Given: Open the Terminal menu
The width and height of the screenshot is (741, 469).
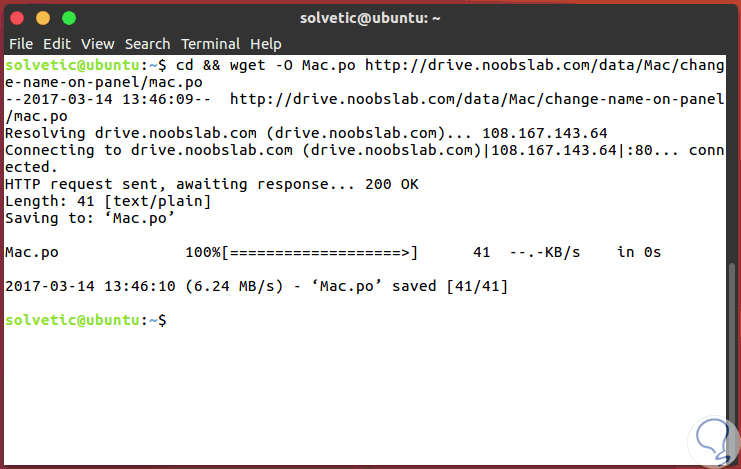Looking at the screenshot, I should [x=210, y=44].
